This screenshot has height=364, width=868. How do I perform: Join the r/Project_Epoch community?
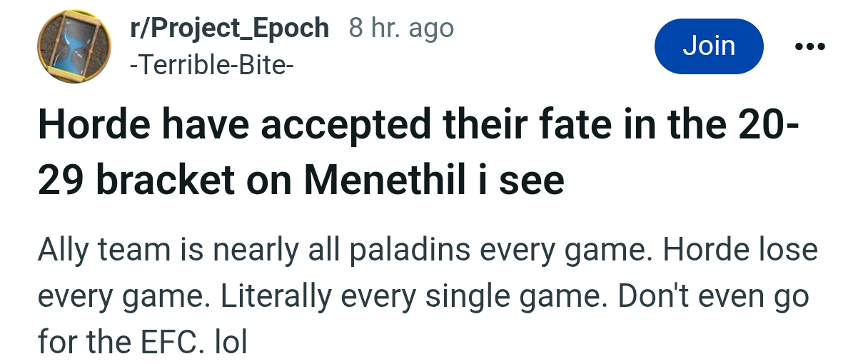[708, 46]
